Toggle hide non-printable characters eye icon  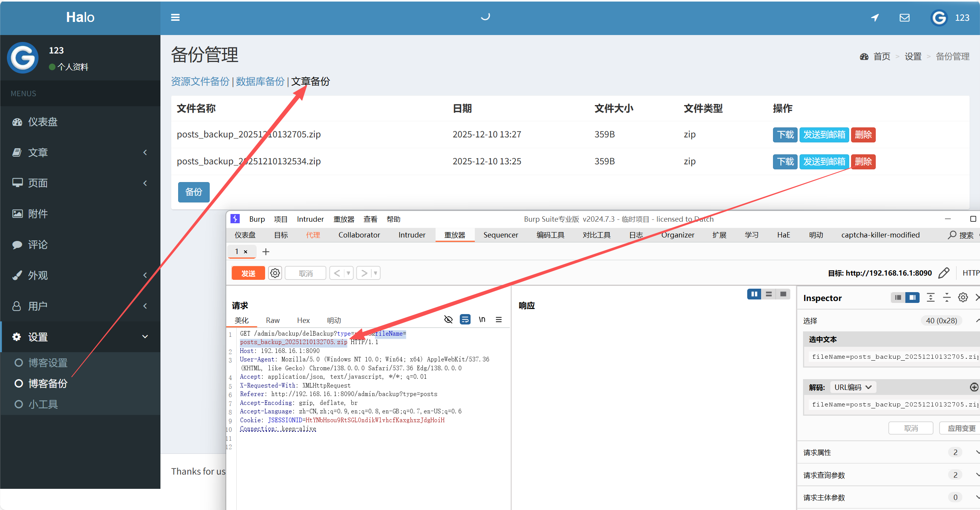pyautogui.click(x=448, y=319)
